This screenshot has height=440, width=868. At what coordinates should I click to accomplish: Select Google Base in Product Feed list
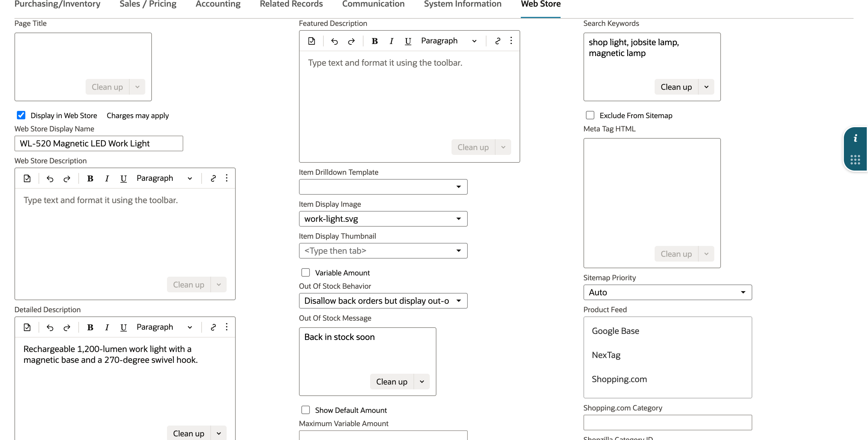(615, 331)
